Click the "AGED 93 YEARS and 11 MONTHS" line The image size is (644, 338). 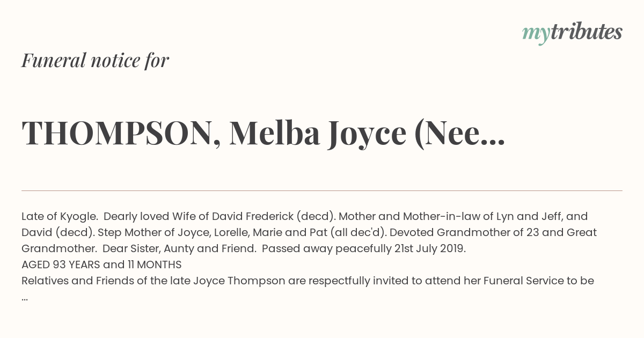click(101, 264)
